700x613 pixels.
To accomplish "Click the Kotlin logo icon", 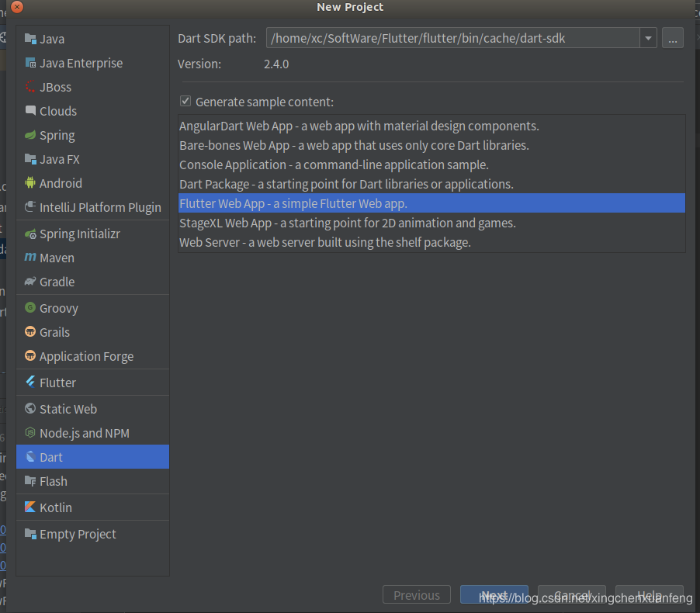I will point(30,507).
